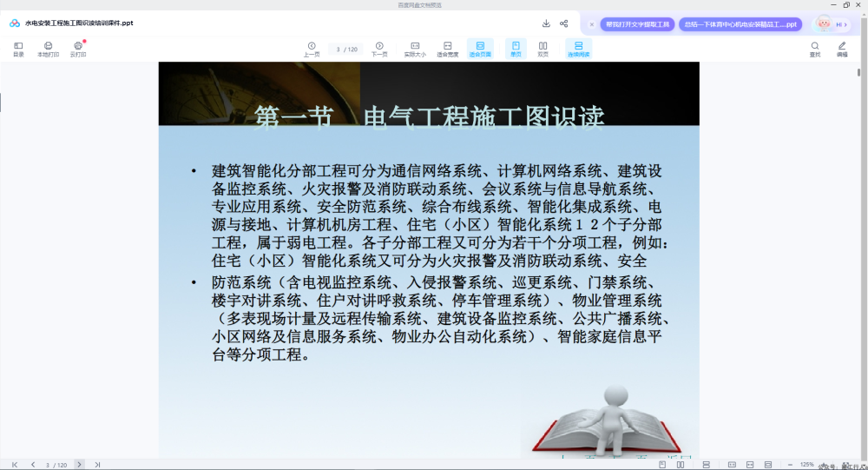Click the download icon in title bar
This screenshot has height=470, width=868.
(546, 23)
